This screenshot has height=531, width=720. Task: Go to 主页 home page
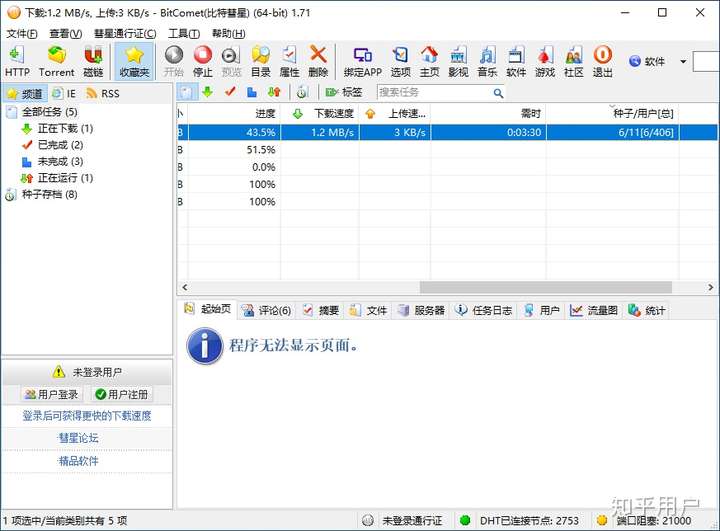429,61
